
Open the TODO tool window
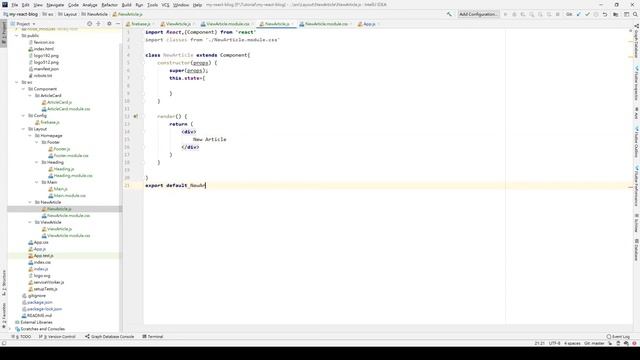point(21,337)
